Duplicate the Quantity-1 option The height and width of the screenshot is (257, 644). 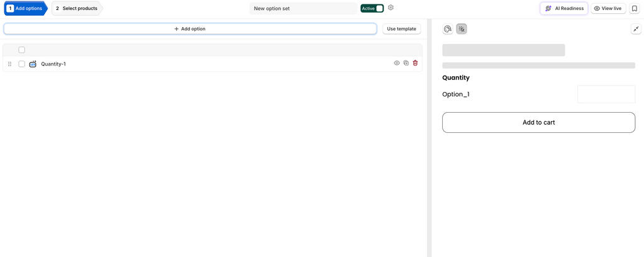pyautogui.click(x=406, y=64)
